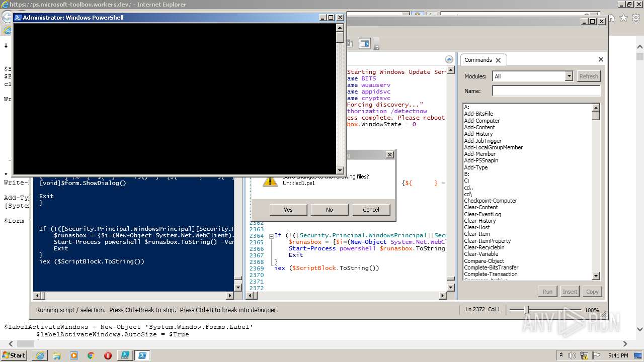Open Internet Explorer Tools gear icon

tap(635, 18)
